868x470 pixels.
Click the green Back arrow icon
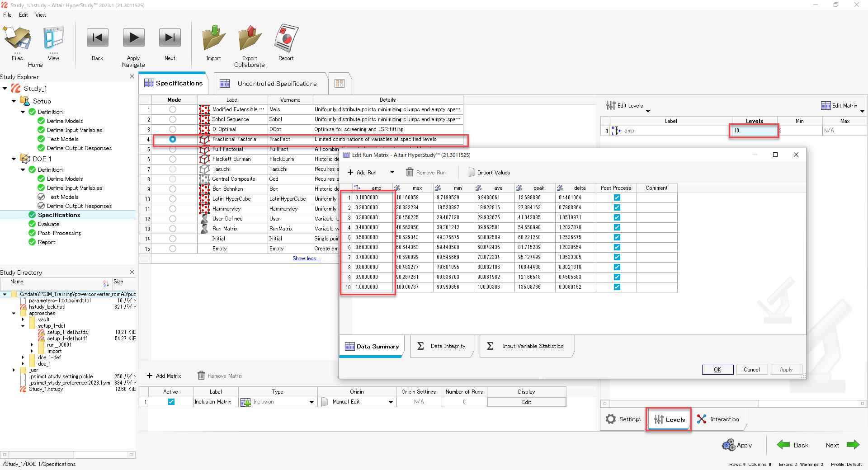point(783,445)
